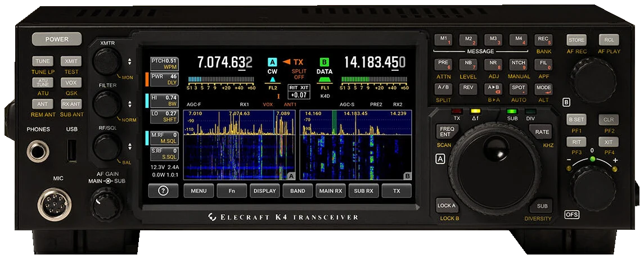
Task: Push the boxed B label beside the upper right knob
Action: (566, 102)
